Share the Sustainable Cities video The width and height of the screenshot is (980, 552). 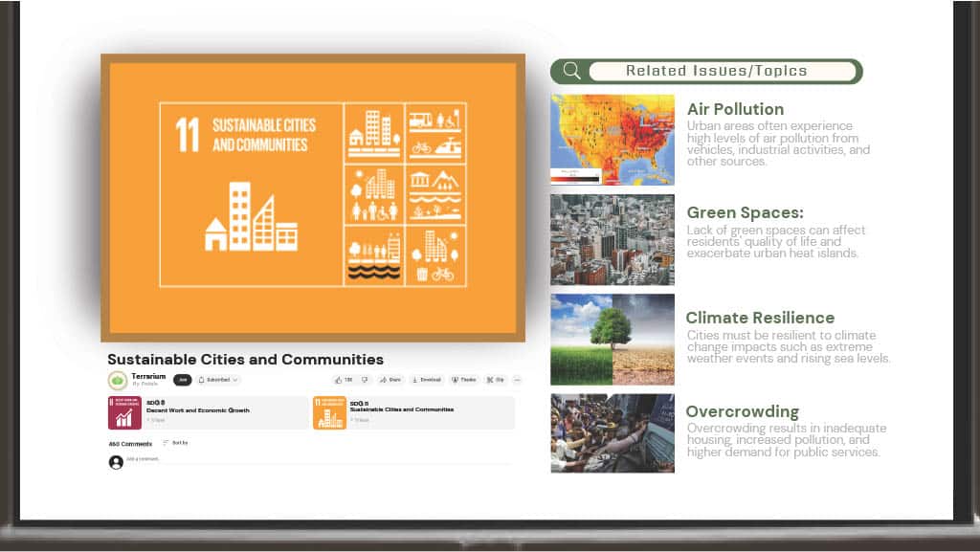click(390, 380)
